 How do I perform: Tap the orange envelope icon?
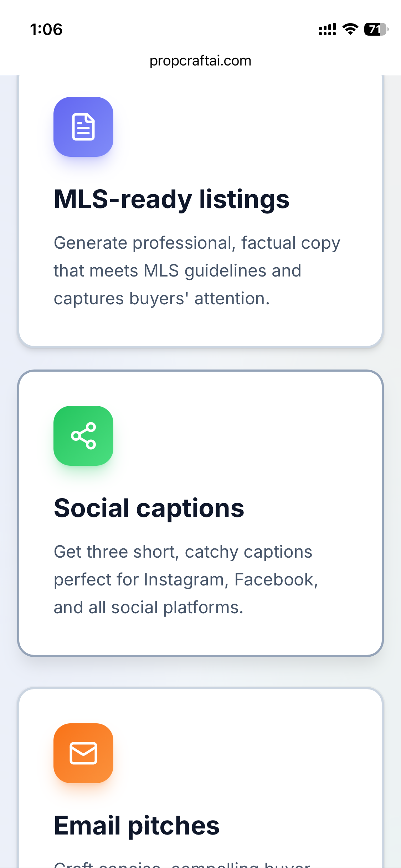pyautogui.click(x=83, y=753)
